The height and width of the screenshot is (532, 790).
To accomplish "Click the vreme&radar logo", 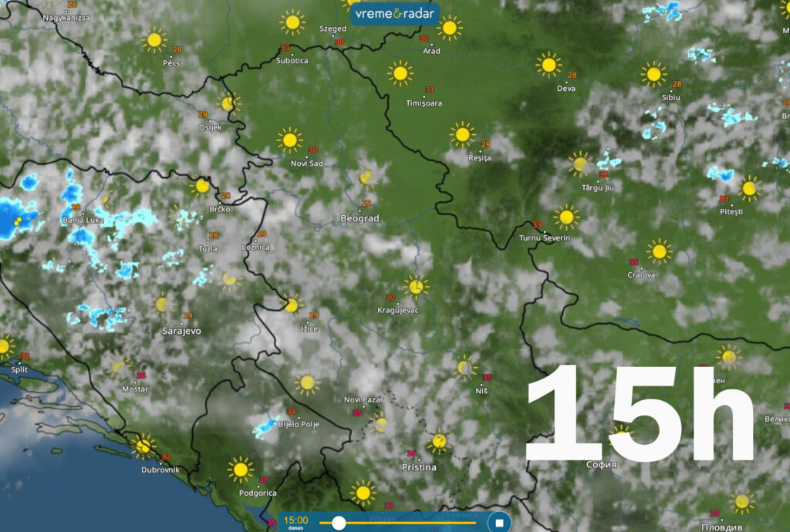I will pos(394,14).
